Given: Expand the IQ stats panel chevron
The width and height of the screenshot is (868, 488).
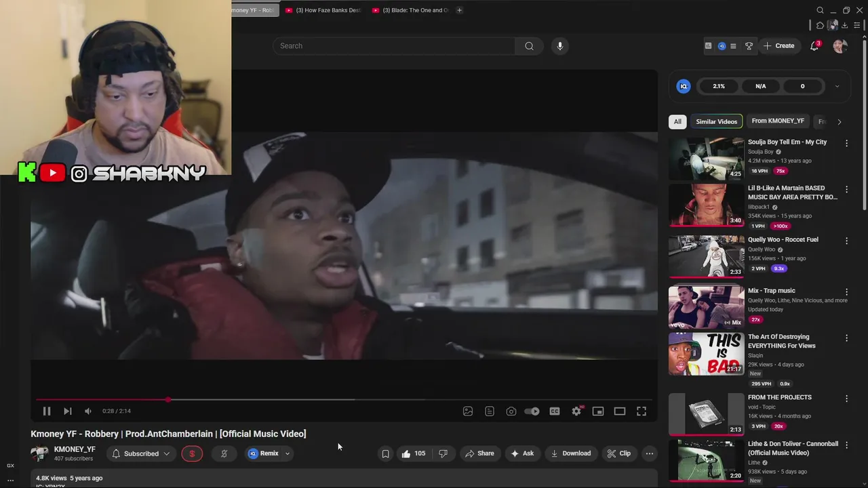Looking at the screenshot, I should [837, 86].
